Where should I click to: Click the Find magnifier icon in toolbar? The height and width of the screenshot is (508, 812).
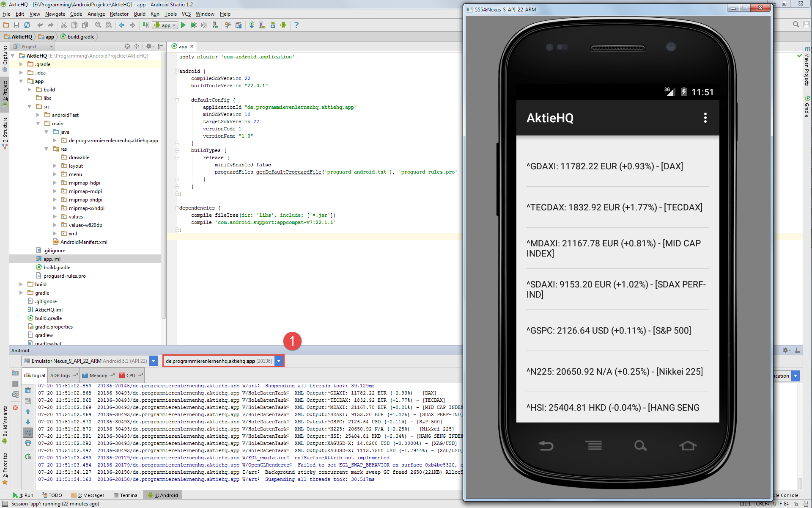tap(98, 25)
